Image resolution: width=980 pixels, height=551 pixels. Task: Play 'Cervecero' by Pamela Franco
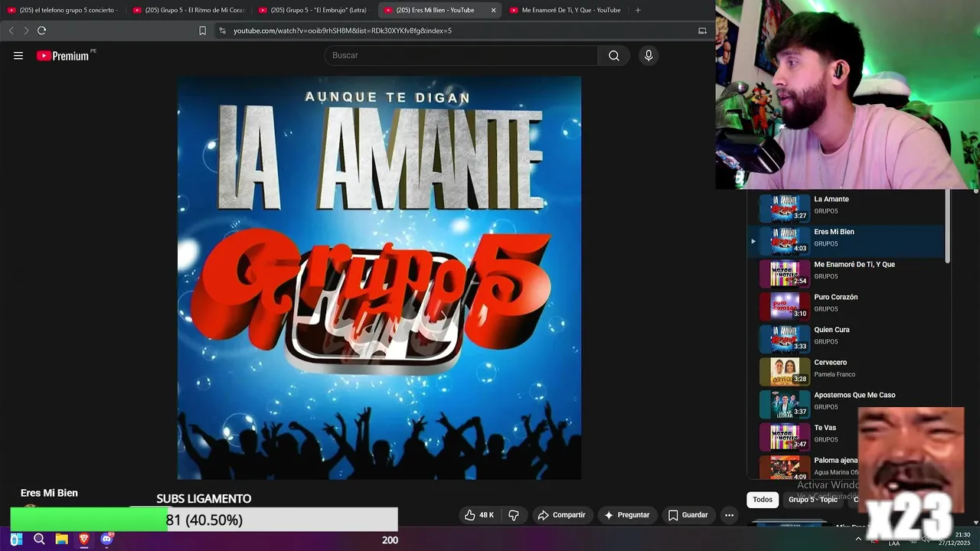point(847,373)
